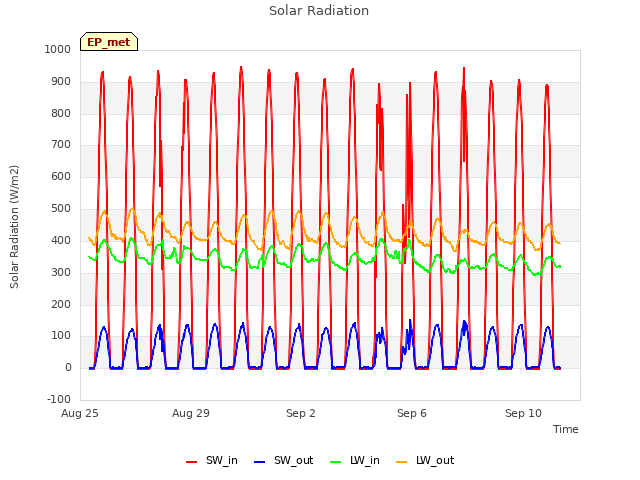Toggle the LW_out series in legend

pyautogui.click(x=425, y=461)
